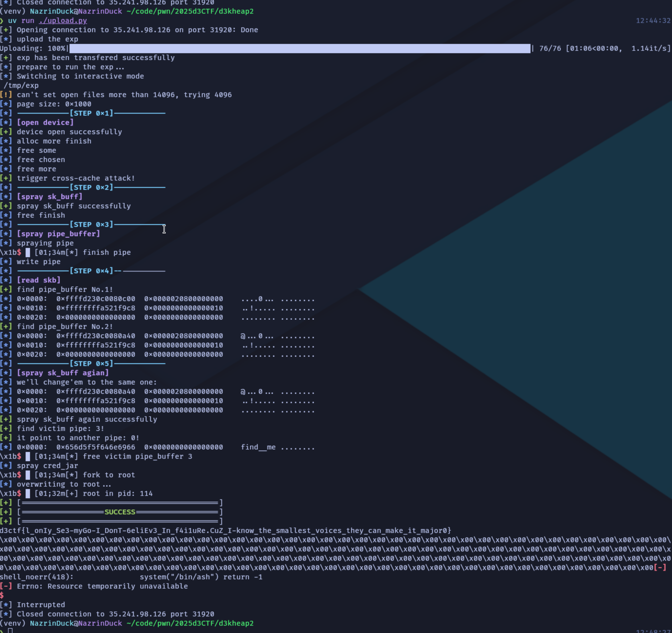
Task: Click the green SUCCESS banner
Action: (120, 512)
